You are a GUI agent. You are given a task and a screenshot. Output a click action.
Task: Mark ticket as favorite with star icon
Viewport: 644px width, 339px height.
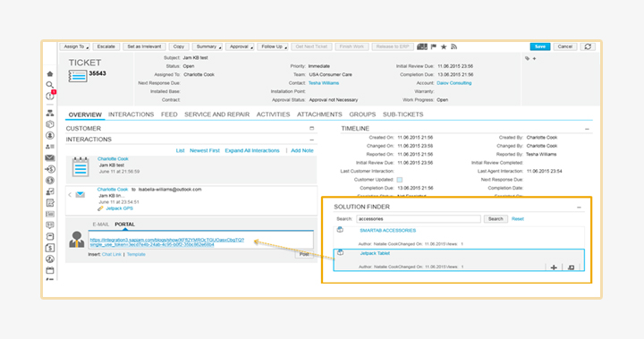click(444, 47)
